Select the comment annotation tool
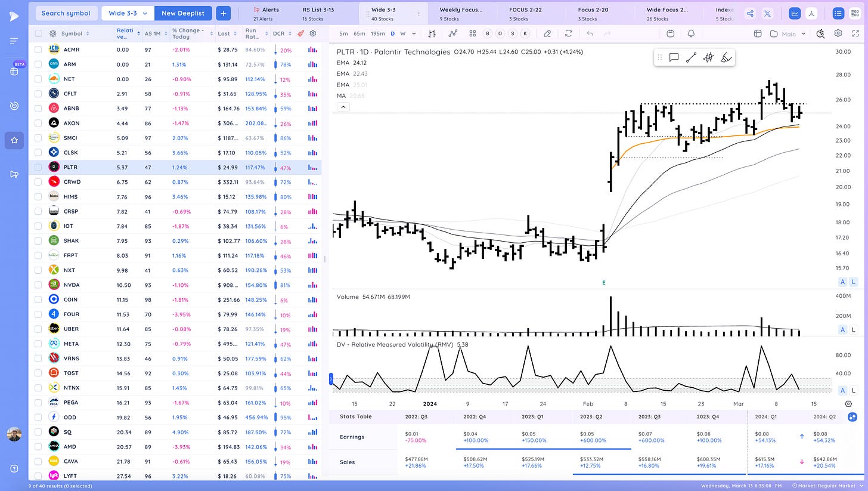868x491 pixels. [x=674, y=57]
